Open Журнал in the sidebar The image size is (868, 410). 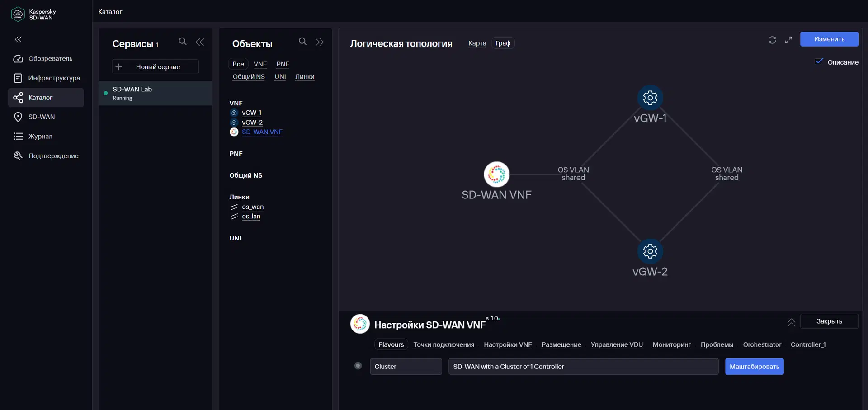tap(46, 137)
